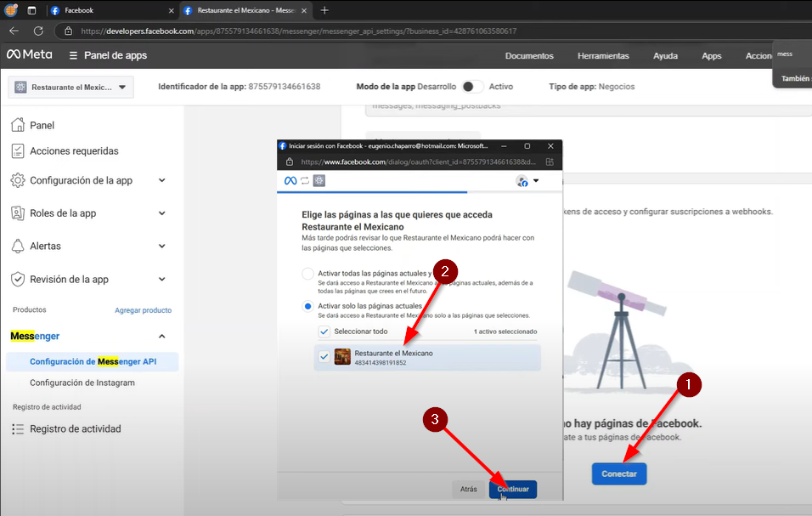Click the Continuar button in popup
The width and height of the screenshot is (812, 516).
tap(513, 489)
